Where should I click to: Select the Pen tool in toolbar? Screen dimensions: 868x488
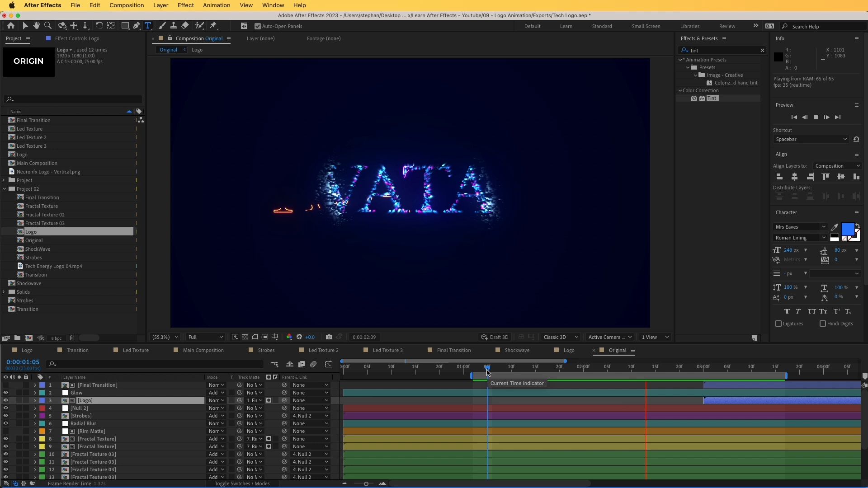click(x=136, y=26)
